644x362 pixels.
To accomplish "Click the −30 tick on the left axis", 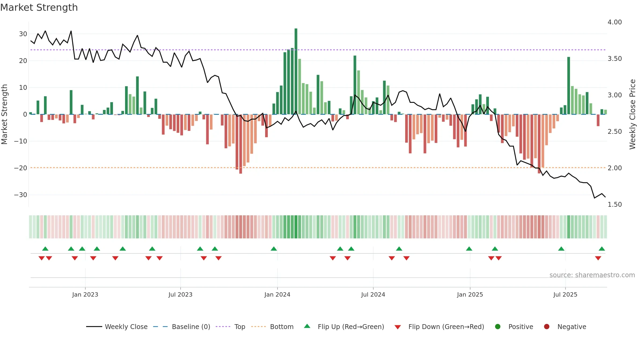I will (x=21, y=195).
